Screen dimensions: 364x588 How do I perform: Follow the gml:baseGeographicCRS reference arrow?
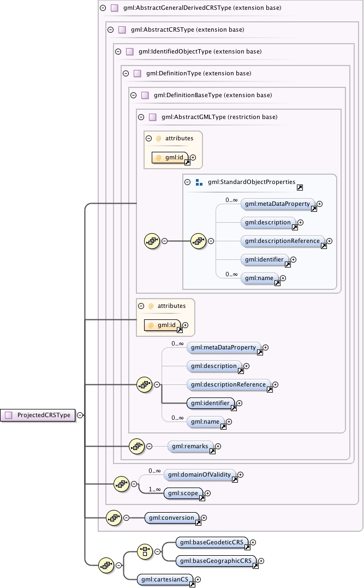255,566
